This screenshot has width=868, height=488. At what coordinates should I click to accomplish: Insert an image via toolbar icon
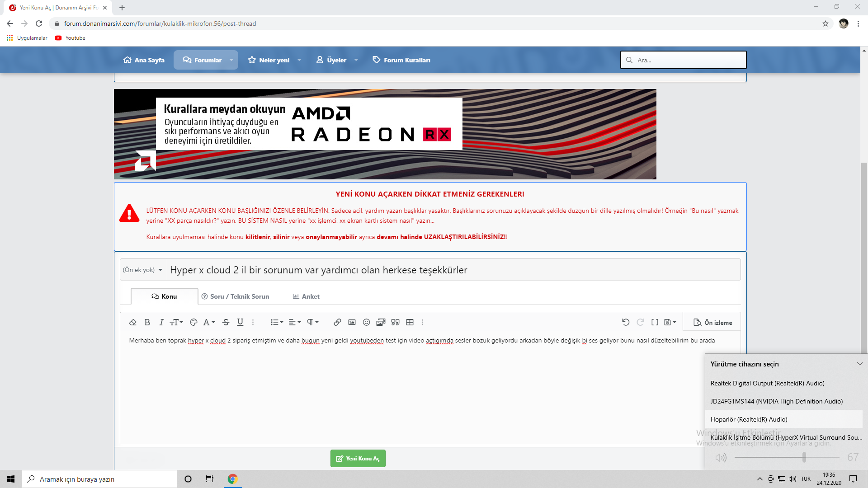[x=352, y=322]
